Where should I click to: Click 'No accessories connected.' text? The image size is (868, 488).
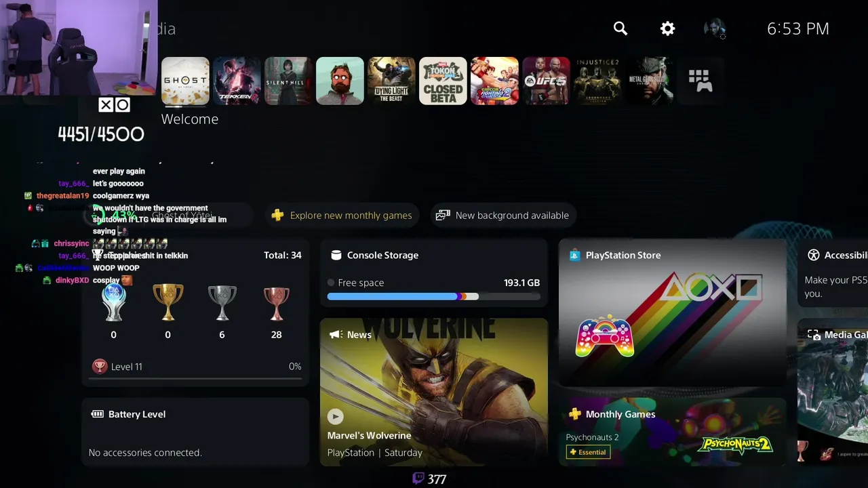pyautogui.click(x=145, y=452)
